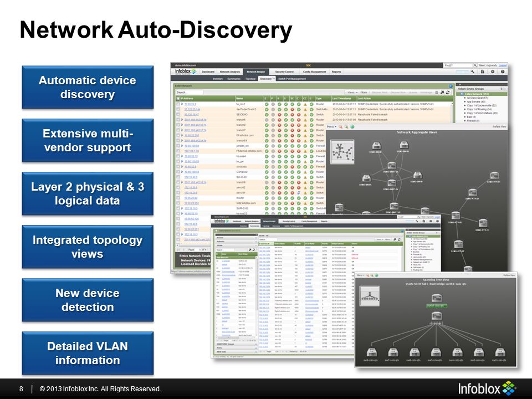Switch to Security Control tab in Discovery window
This screenshot has height=399, width=532.
[284, 72]
